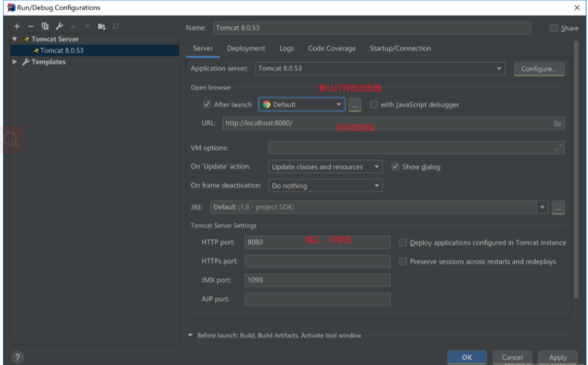
Task: Click the Cancel button
Action: (x=512, y=357)
